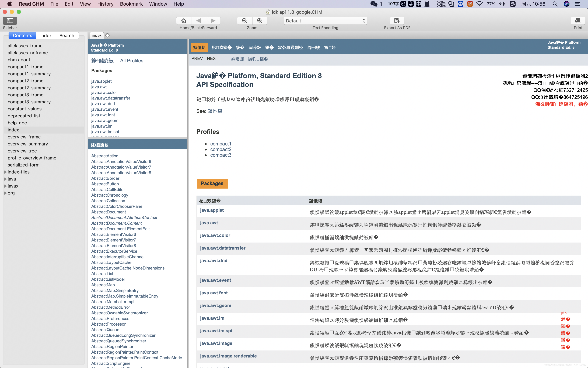Viewport: 588px width, 368px height.
Task: Open Notification Center list icon
Action: (577, 4)
